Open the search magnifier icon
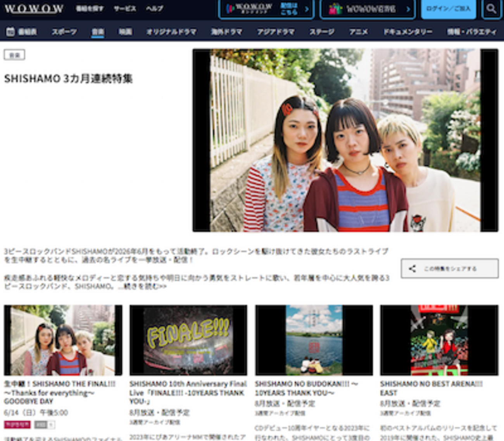Image resolution: width=504 pixels, height=441 pixels. click(x=491, y=9)
